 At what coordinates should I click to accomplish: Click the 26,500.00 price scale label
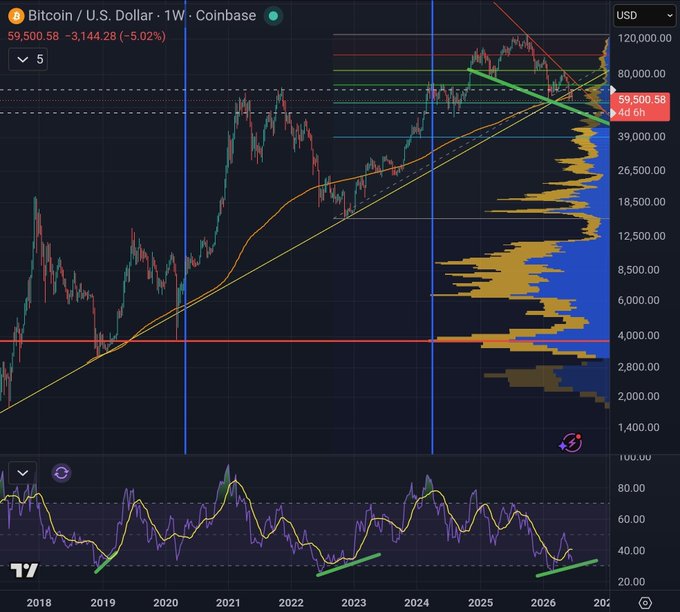point(641,170)
